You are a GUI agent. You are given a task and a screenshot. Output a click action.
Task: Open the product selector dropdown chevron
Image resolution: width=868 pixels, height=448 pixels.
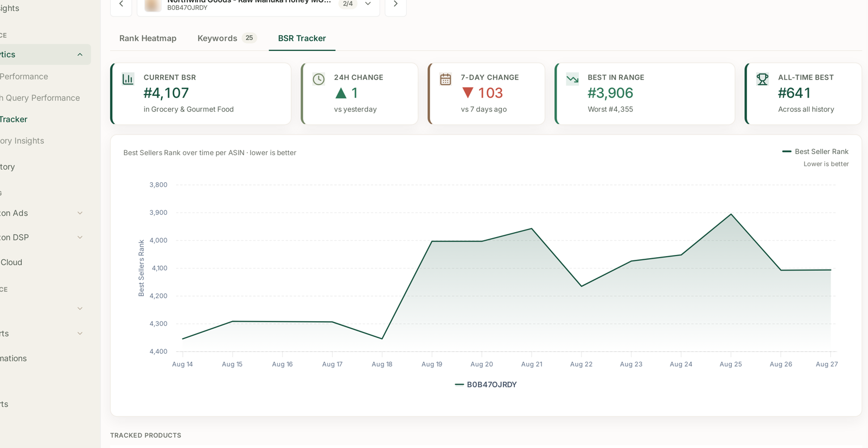point(368,4)
